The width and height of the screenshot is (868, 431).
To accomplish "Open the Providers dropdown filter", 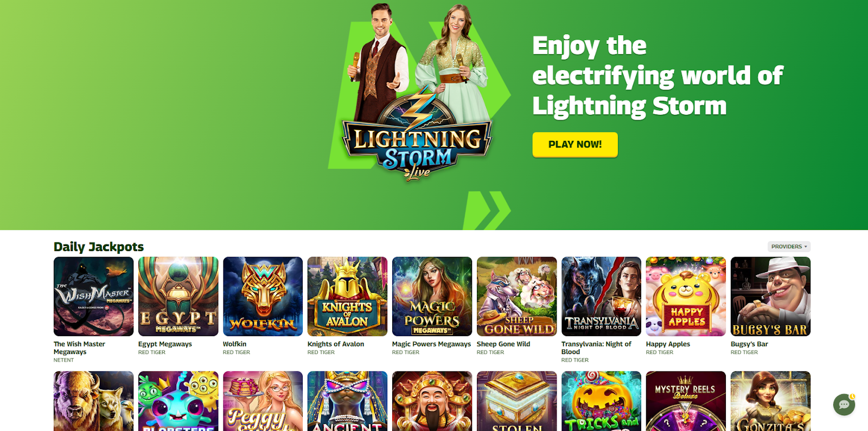I will point(789,247).
